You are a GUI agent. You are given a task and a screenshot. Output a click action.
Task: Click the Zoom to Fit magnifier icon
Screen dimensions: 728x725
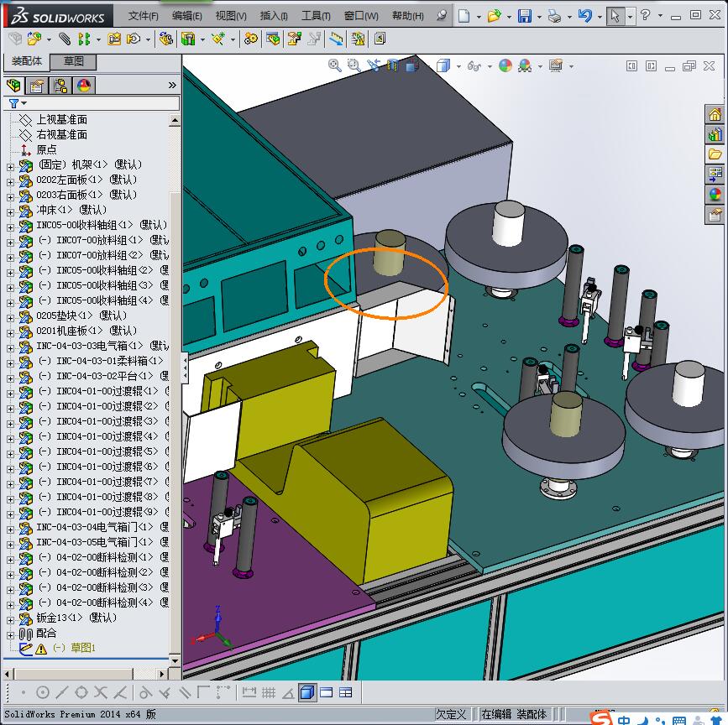tap(335, 65)
